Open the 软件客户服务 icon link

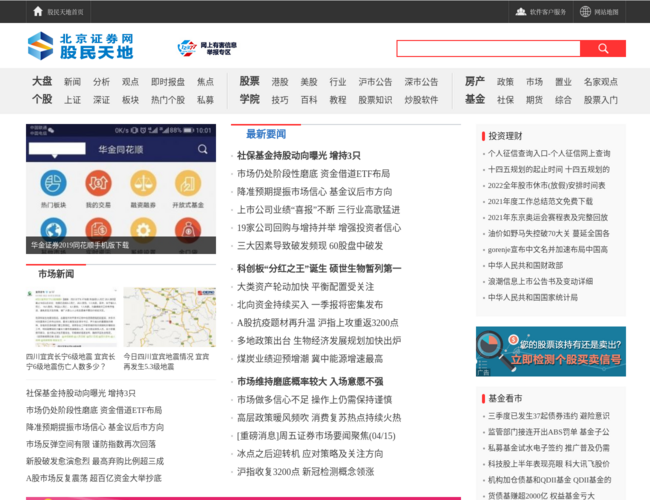pyautogui.click(x=521, y=12)
